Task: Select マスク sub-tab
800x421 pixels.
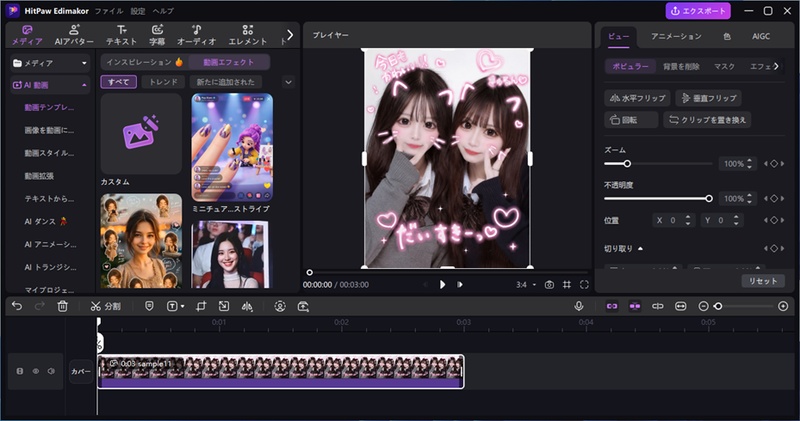Action: click(x=724, y=66)
